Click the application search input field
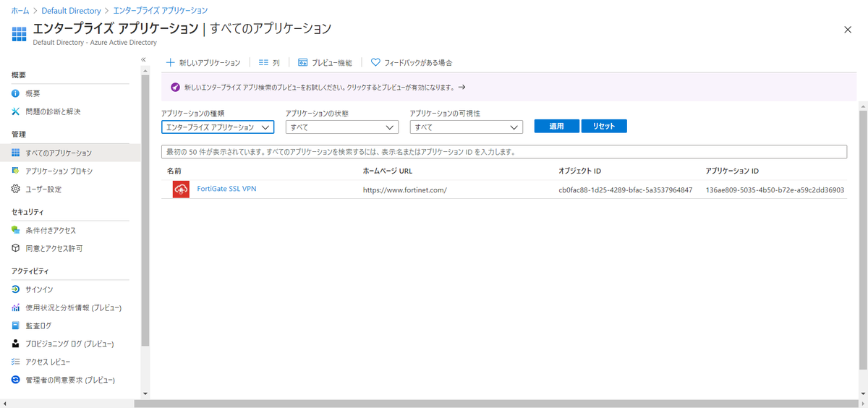The height and width of the screenshot is (408, 868). (504, 152)
